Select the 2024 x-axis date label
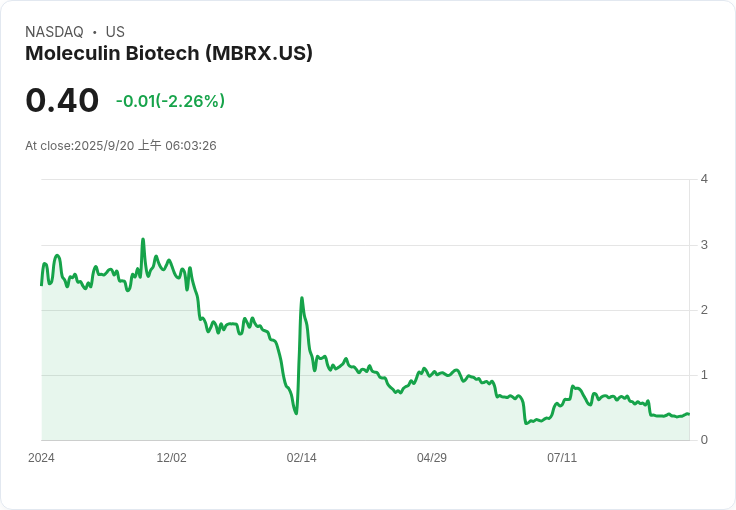This screenshot has width=736, height=510. point(41,458)
